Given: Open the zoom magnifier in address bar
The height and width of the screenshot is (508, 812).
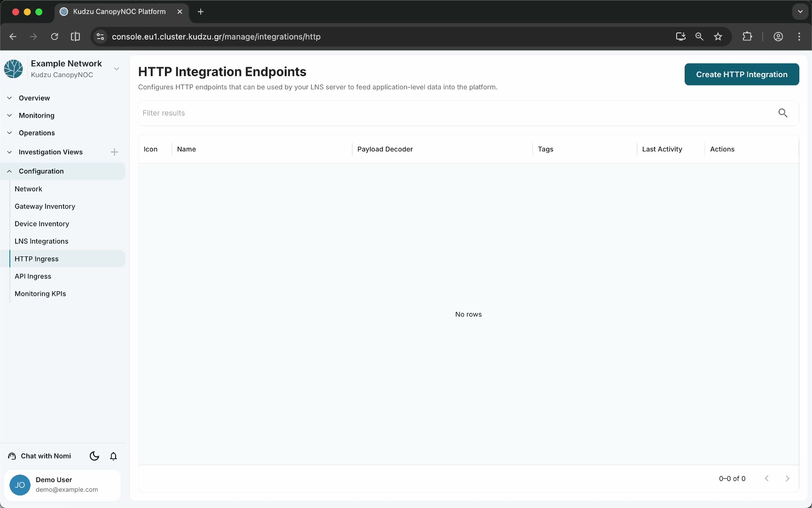Looking at the screenshot, I should pos(699,37).
